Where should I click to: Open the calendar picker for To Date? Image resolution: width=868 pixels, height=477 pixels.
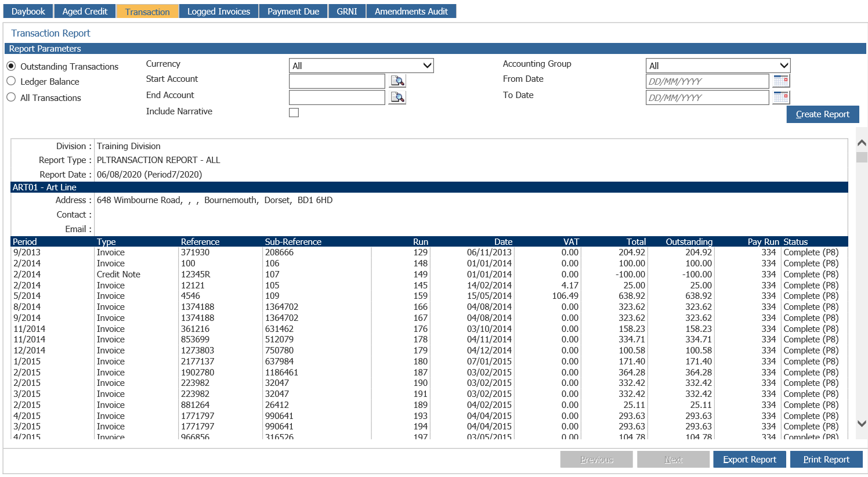(780, 97)
